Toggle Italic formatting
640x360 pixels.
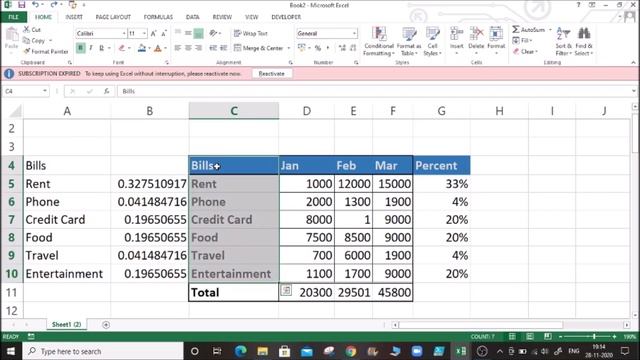(x=91, y=48)
